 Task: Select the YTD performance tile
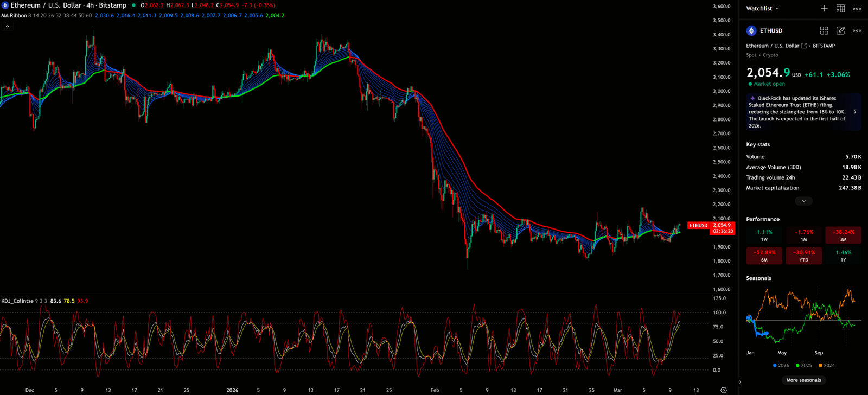point(803,256)
